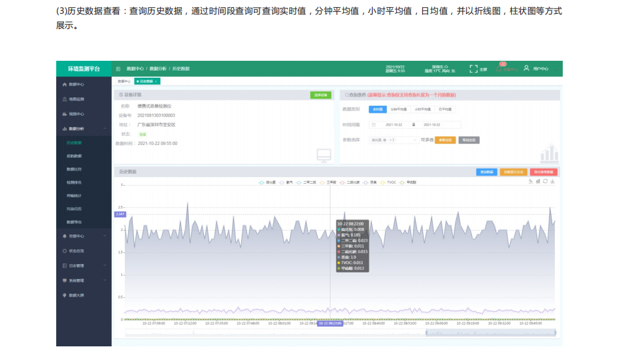617x364 pixels.
Task: Open the start date calendar icon
Action: click(x=374, y=125)
